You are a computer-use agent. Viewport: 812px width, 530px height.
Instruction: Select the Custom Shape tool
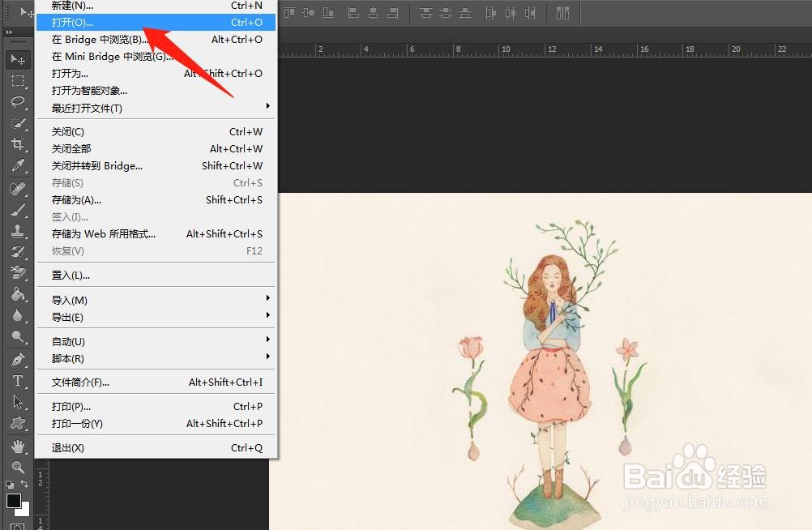18,423
